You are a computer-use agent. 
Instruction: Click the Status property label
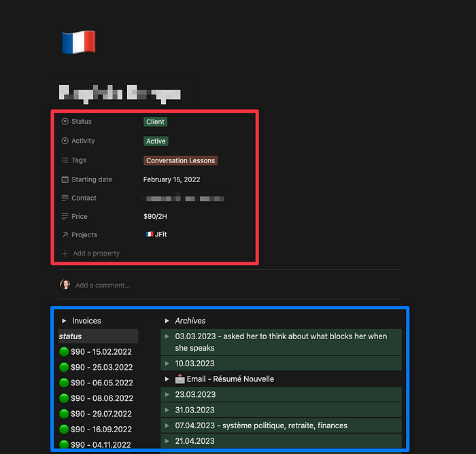click(82, 122)
